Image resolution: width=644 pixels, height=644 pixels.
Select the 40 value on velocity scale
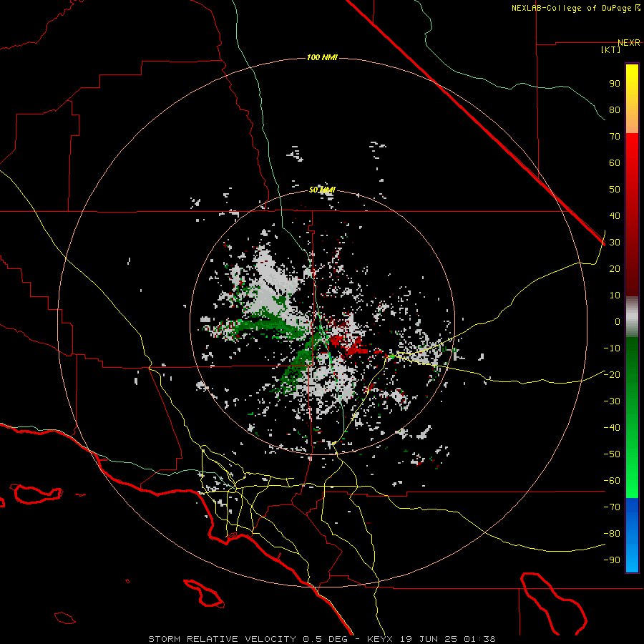coord(615,216)
